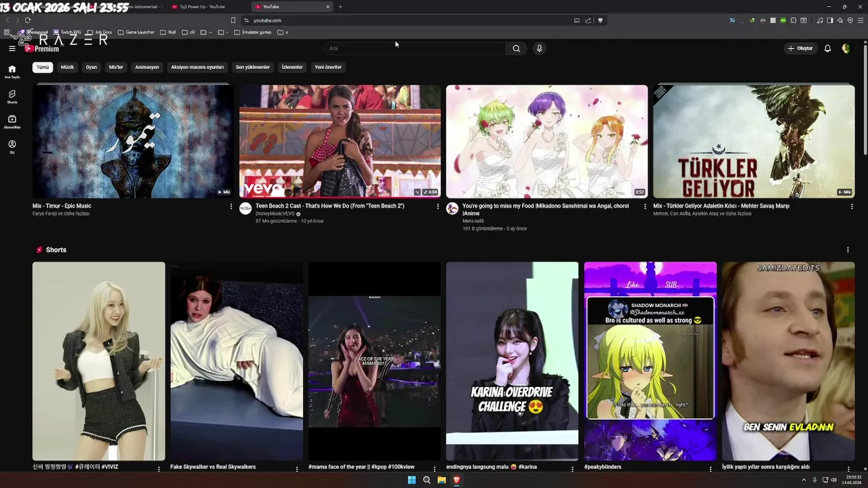The image size is (868, 488).
Task: Open options for peakyblinders short
Action: [x=711, y=469]
